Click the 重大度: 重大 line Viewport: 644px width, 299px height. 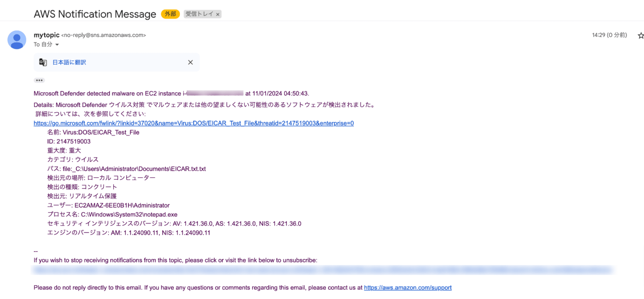coord(64,150)
